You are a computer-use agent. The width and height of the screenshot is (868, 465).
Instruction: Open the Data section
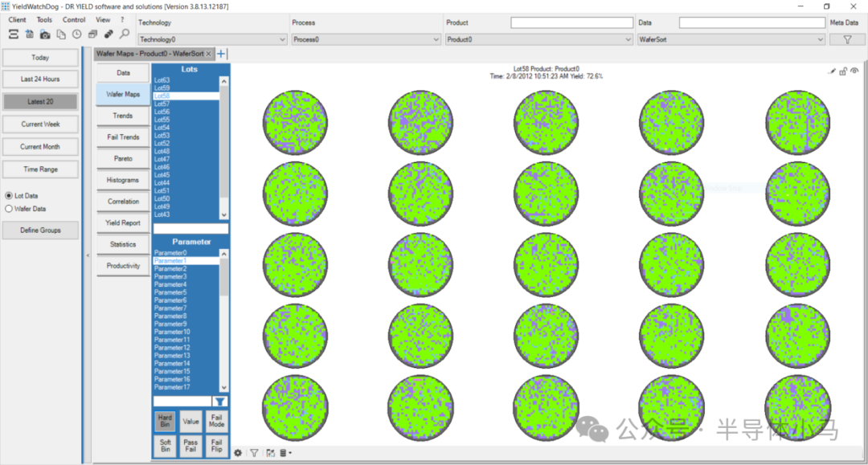click(x=123, y=73)
